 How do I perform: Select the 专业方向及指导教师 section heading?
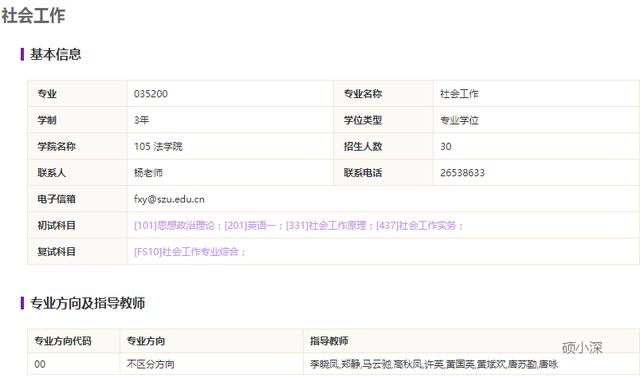87,303
